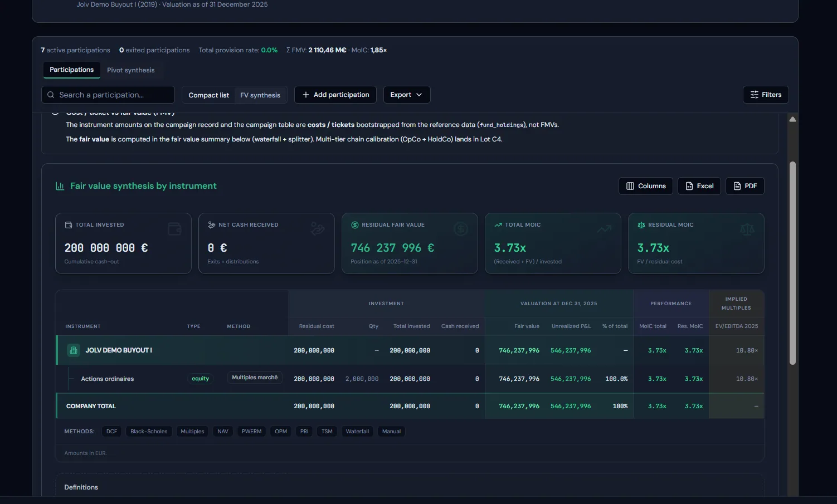837x504 pixels.
Task: Open the Export dropdown
Action: (x=407, y=95)
